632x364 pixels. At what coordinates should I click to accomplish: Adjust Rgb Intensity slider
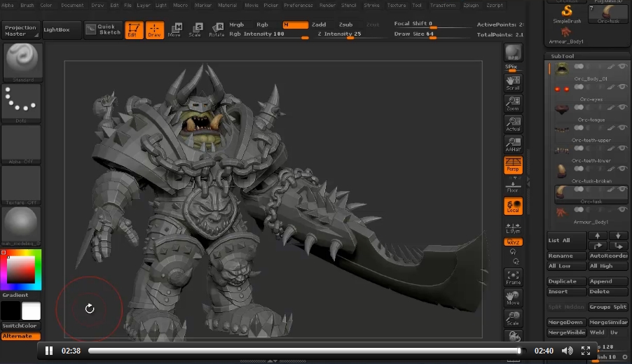tap(269, 34)
